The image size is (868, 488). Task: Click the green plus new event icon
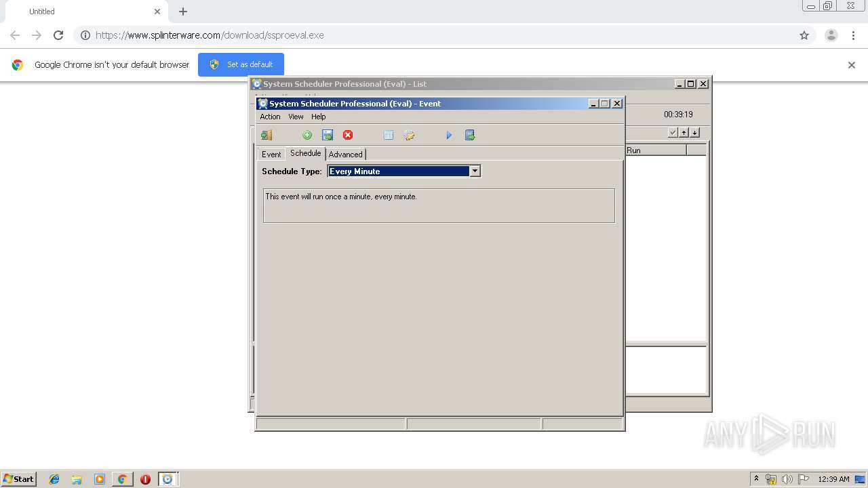(307, 135)
